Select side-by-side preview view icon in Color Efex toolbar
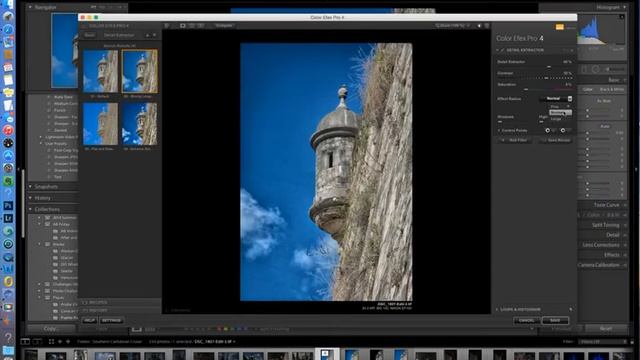Image resolution: width=640 pixels, height=360 pixels. [201, 26]
